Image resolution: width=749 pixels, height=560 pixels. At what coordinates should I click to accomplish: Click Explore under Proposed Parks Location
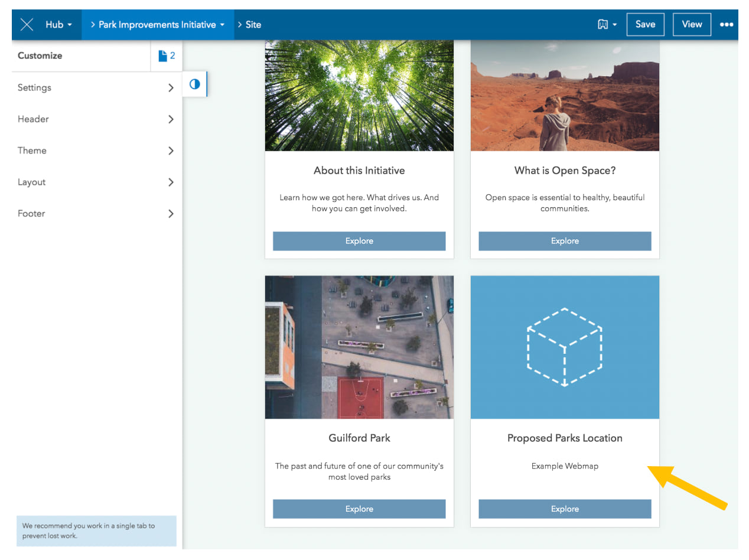[x=565, y=509]
